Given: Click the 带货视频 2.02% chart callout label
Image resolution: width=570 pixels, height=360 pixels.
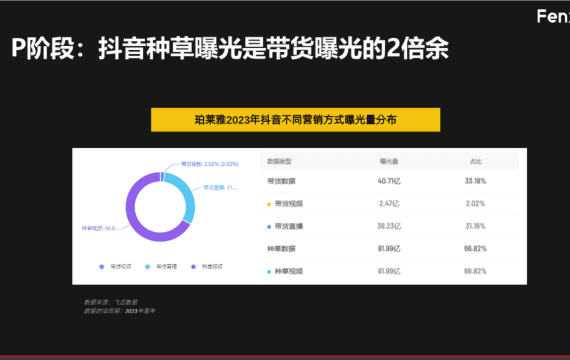Looking at the screenshot, I should (210, 164).
